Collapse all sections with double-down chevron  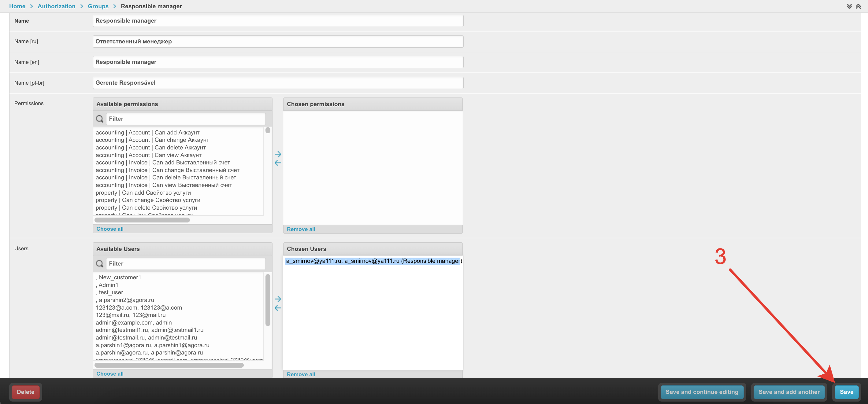(x=849, y=6)
